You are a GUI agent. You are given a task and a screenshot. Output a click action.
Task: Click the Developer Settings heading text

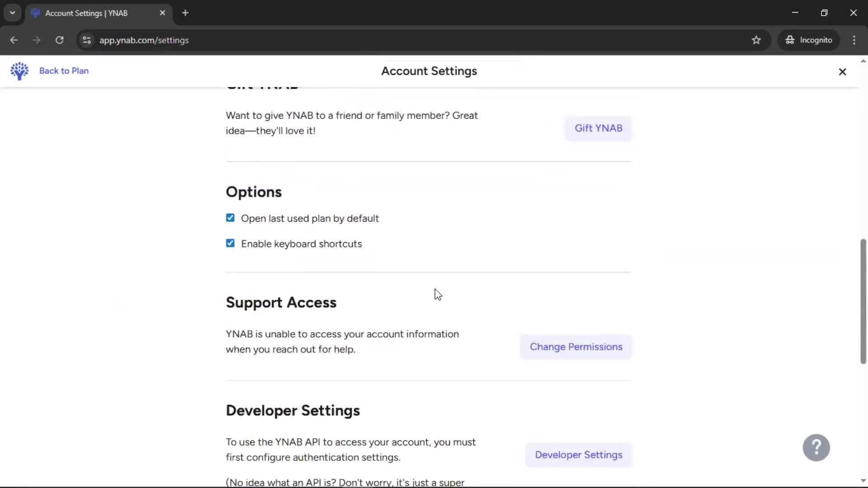pyautogui.click(x=293, y=410)
